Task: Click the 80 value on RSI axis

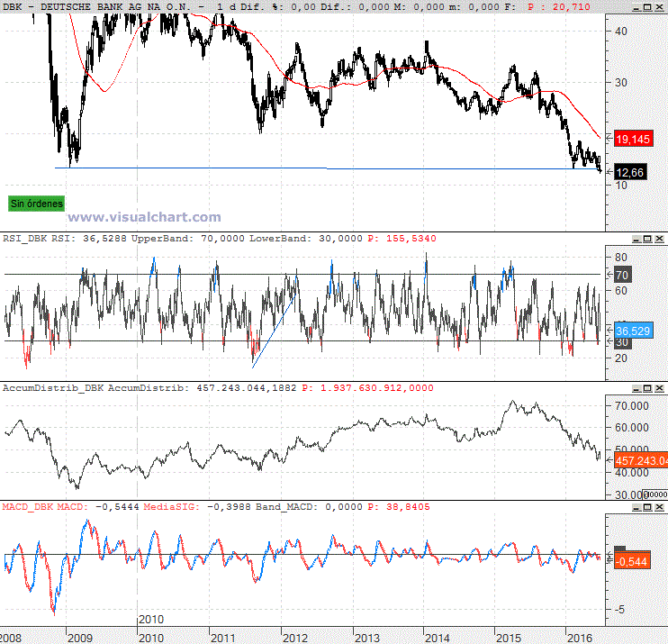Action: pos(621,257)
